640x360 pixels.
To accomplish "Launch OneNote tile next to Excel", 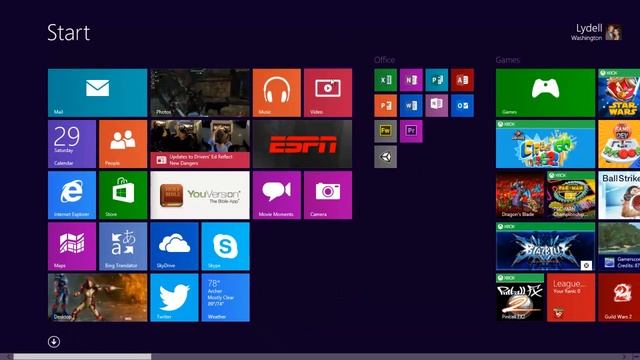I will [411, 80].
